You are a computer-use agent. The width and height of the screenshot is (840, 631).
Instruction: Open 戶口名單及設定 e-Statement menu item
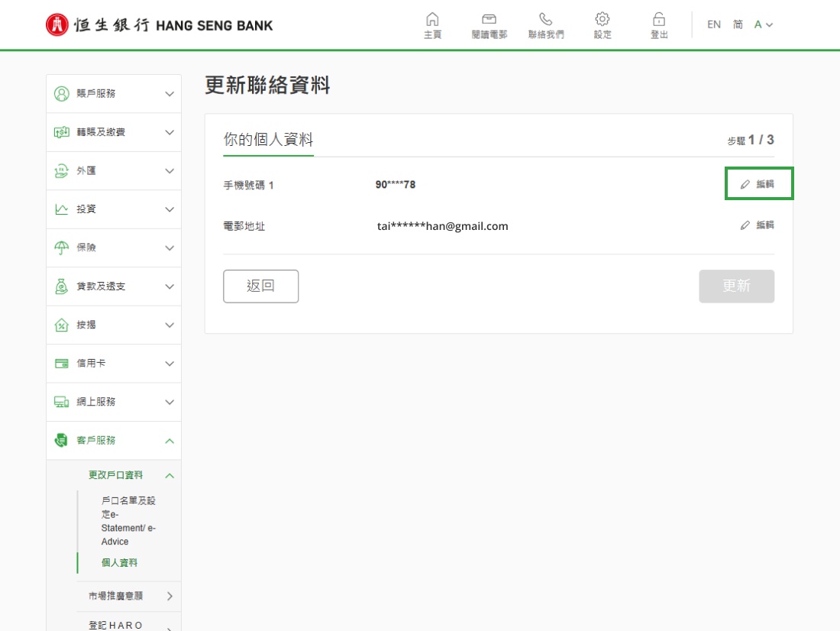click(x=128, y=521)
